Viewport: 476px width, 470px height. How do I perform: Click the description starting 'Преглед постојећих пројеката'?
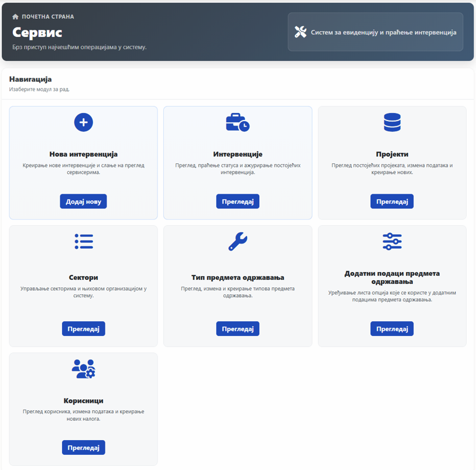392,169
